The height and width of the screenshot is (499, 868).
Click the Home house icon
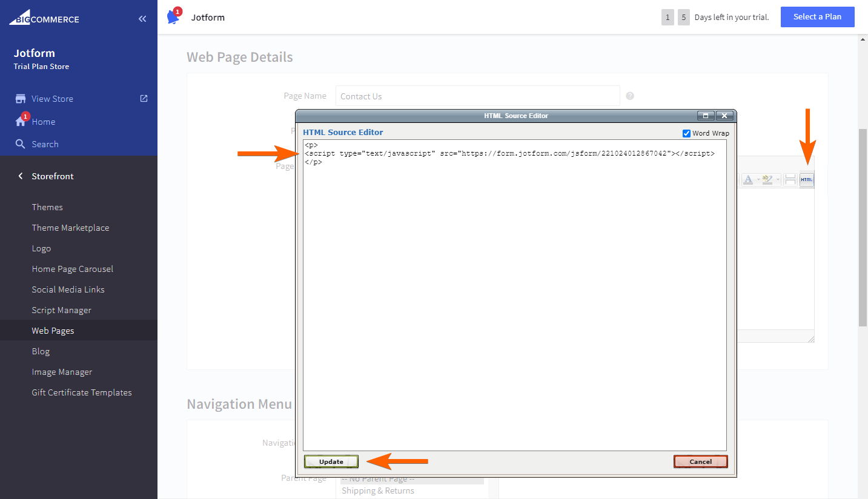[21, 122]
